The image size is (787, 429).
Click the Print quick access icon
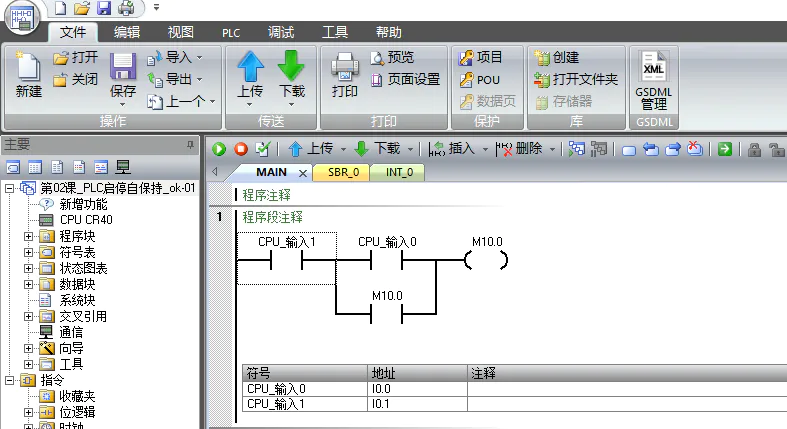(x=126, y=8)
